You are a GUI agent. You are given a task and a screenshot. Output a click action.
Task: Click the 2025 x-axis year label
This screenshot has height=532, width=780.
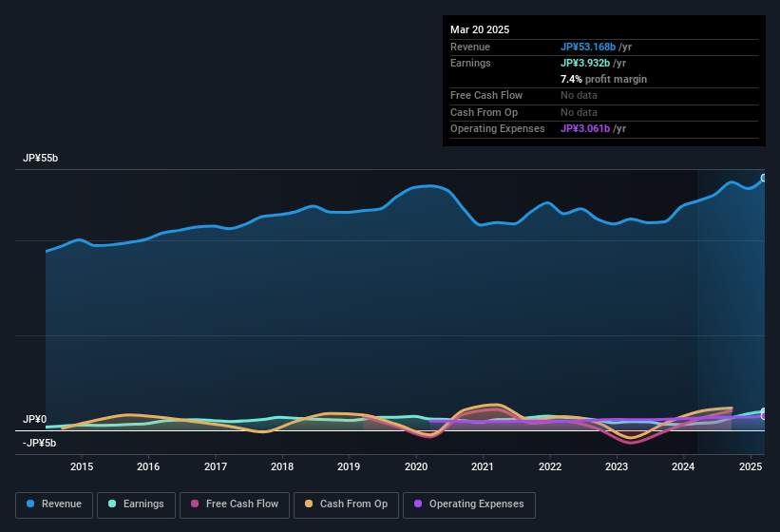[751, 466]
